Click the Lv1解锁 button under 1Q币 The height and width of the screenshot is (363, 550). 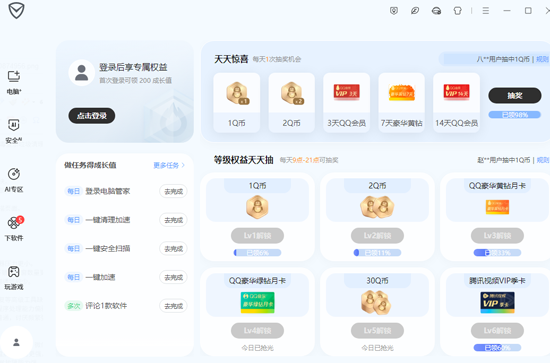(x=257, y=236)
